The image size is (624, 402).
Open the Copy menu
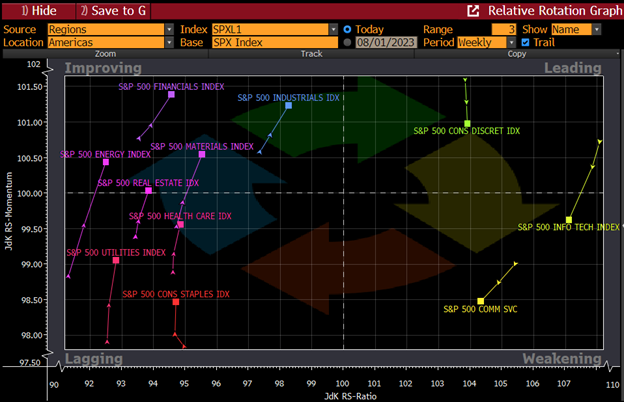tap(517, 54)
